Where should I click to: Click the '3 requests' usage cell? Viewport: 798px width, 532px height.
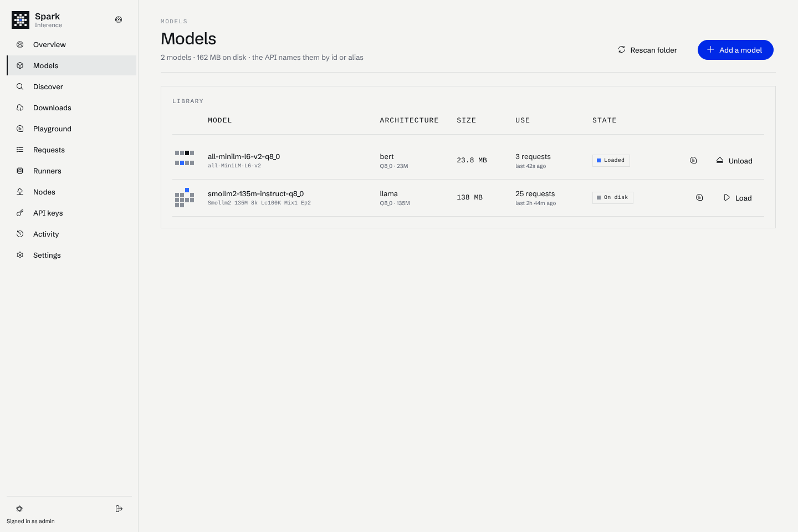(x=533, y=157)
